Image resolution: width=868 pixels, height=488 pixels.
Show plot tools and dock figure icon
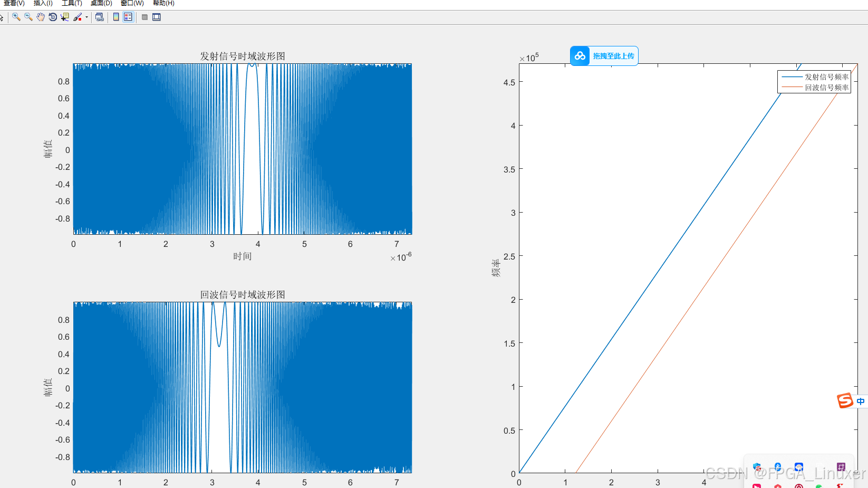point(157,17)
